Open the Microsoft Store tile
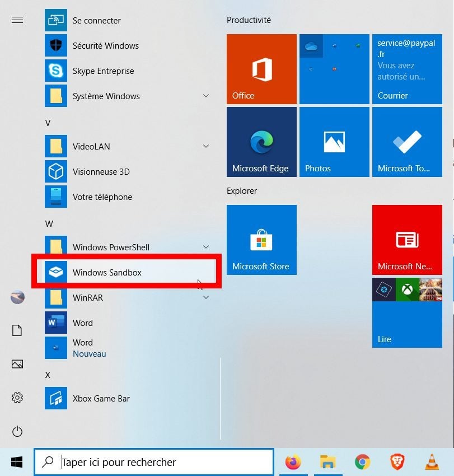 point(261,240)
